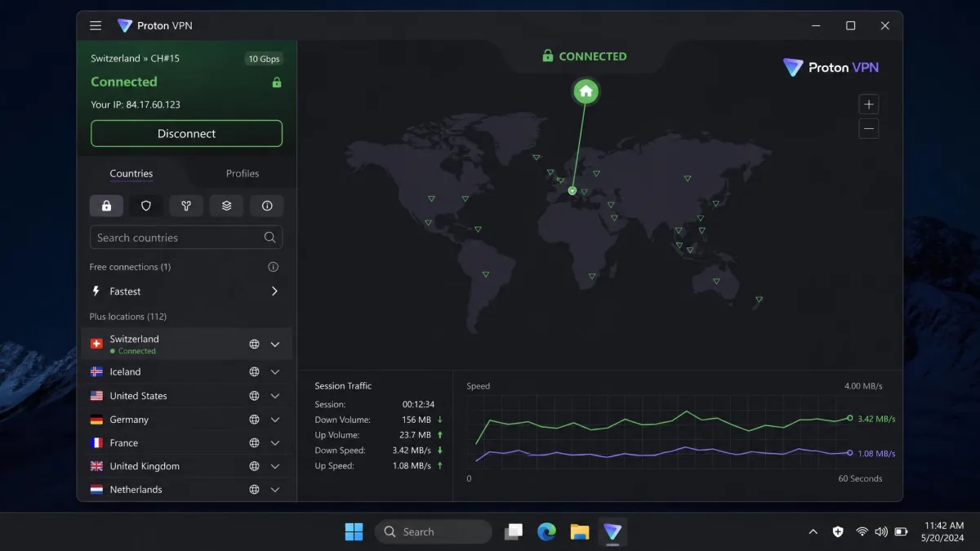Open Windows Start menu
The image size is (980, 551).
pyautogui.click(x=354, y=531)
